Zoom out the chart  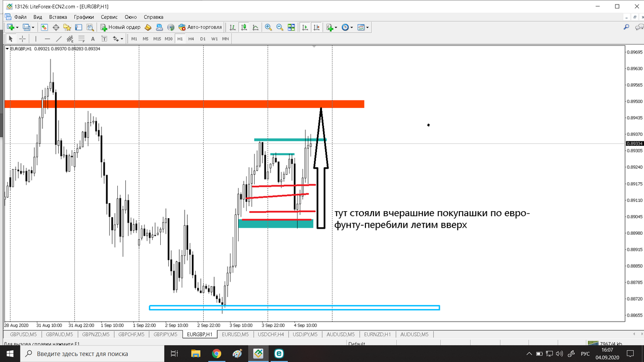coord(280,27)
